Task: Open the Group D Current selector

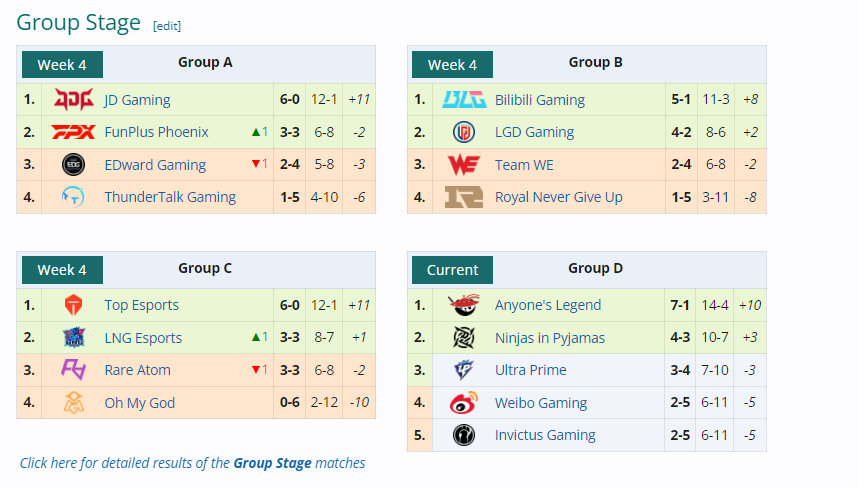Action: tap(452, 270)
